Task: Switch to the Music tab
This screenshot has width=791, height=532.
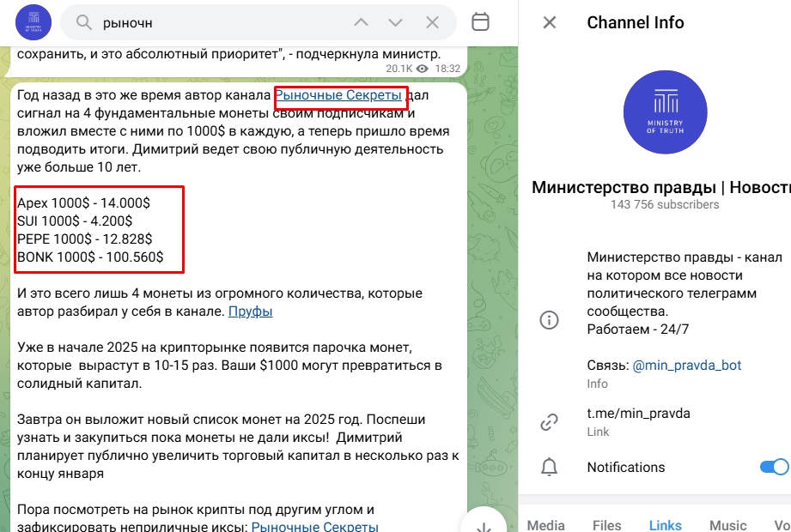Action: (728, 525)
